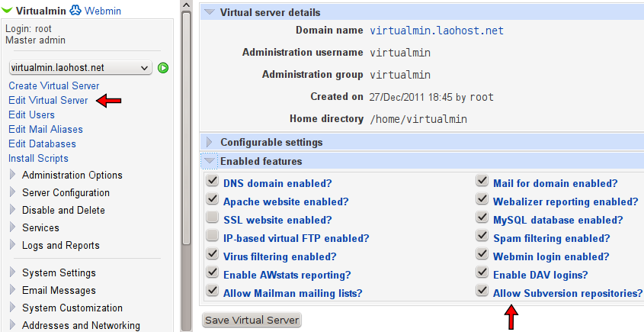Open Webmin login enabled help link
644x332 pixels.
[551, 256]
